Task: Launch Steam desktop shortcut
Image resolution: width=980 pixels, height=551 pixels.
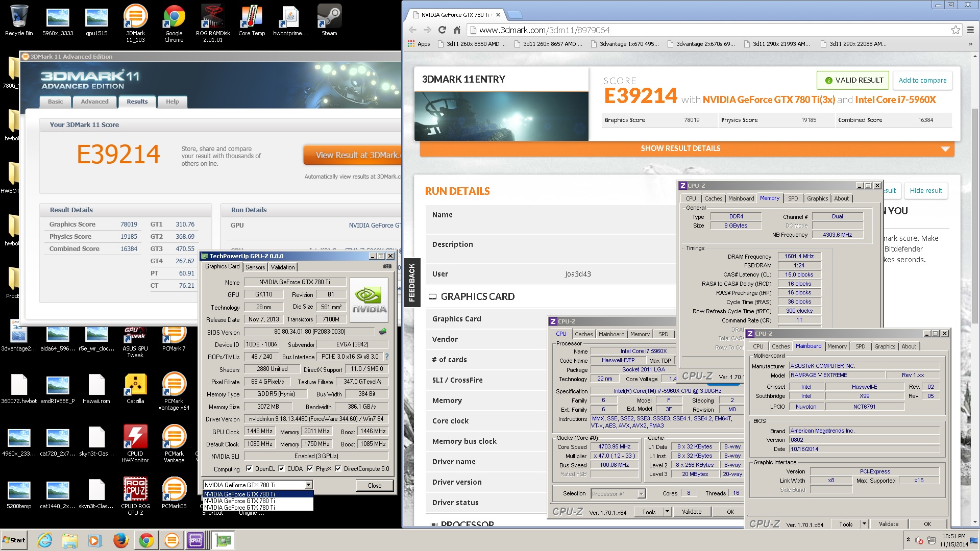Action: click(x=329, y=20)
